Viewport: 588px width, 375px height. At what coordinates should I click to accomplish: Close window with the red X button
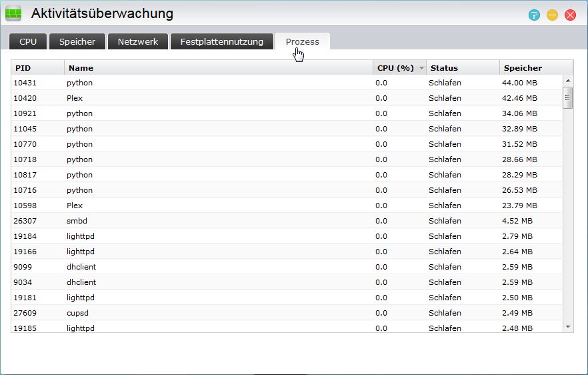coord(570,15)
